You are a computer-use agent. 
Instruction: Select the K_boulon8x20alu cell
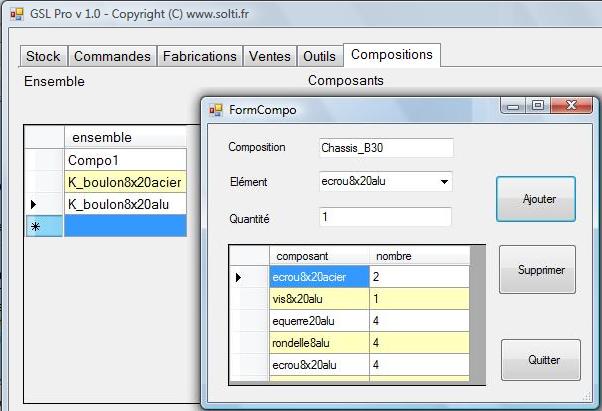coord(125,204)
